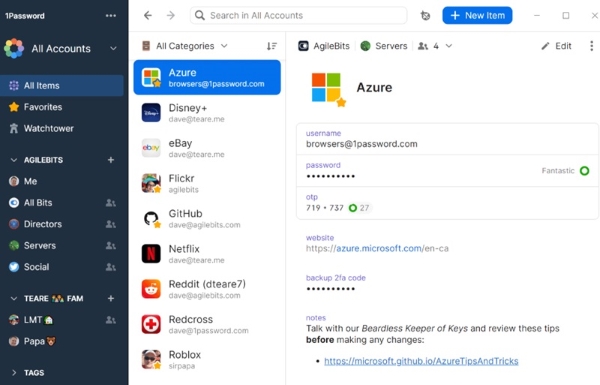Open the AzureTipsAndTricks GitHub link
The width and height of the screenshot is (600, 385).
coord(421,361)
